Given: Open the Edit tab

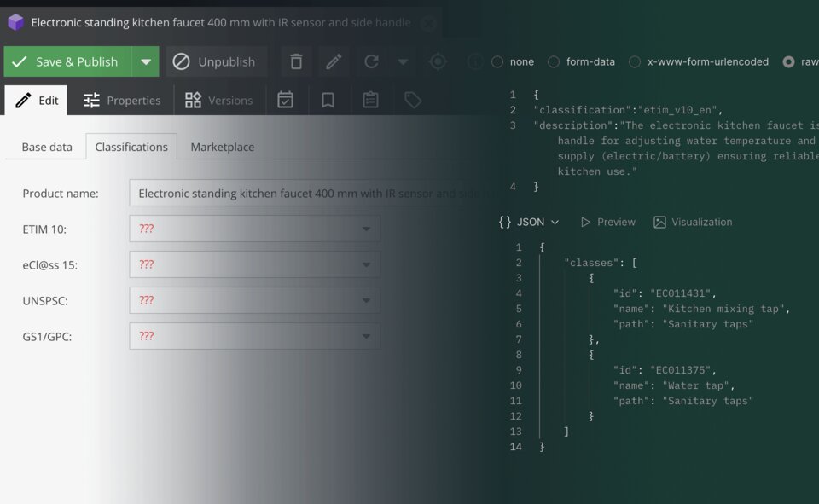Looking at the screenshot, I should pos(36,101).
